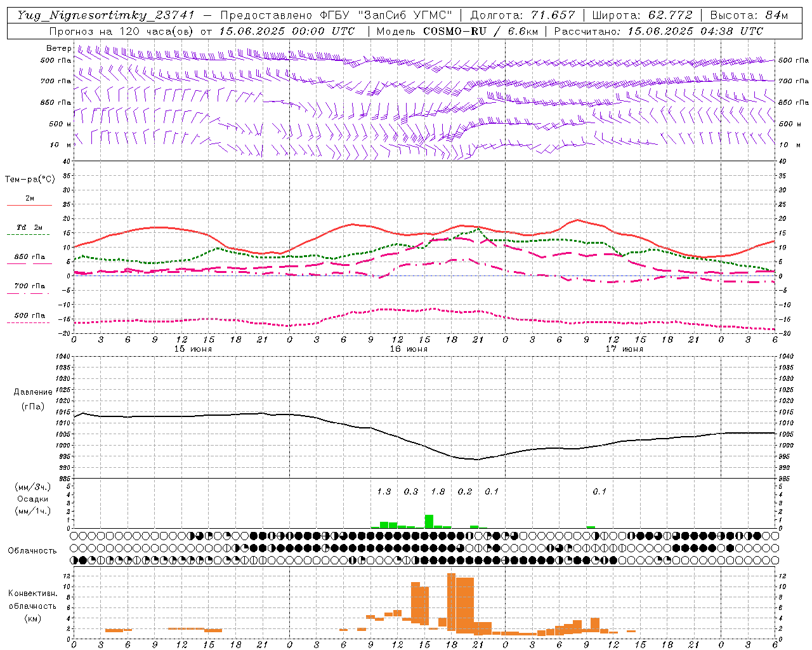Click the 500 гПа temperature legend entry
Viewport: 812px width, 650px height.
click(x=30, y=315)
